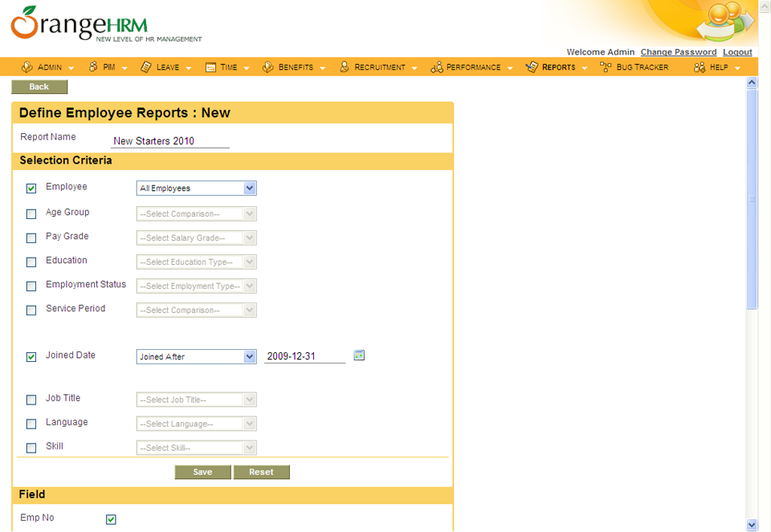This screenshot has height=532, width=771.
Task: Click the Recruitment menu icon
Action: coord(345,67)
